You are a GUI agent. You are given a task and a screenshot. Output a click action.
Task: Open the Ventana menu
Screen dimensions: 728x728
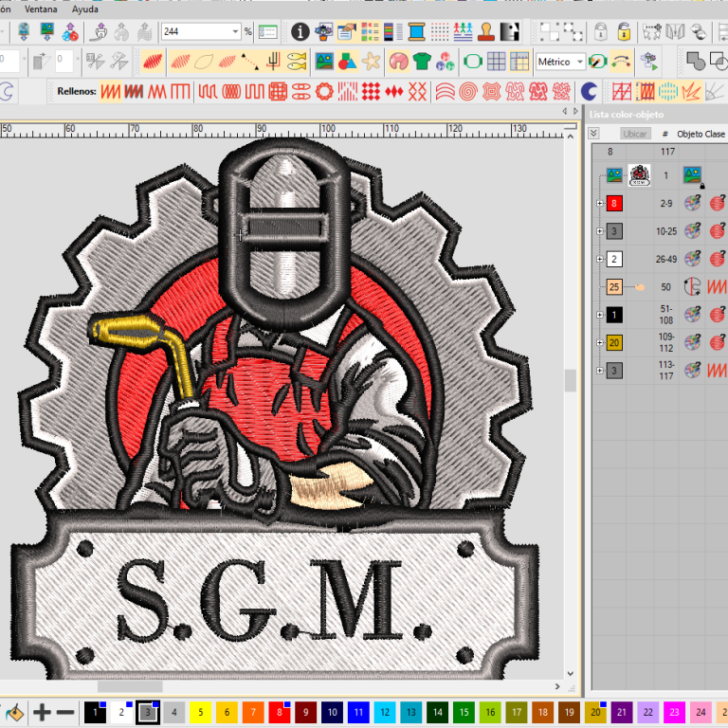click(39, 9)
